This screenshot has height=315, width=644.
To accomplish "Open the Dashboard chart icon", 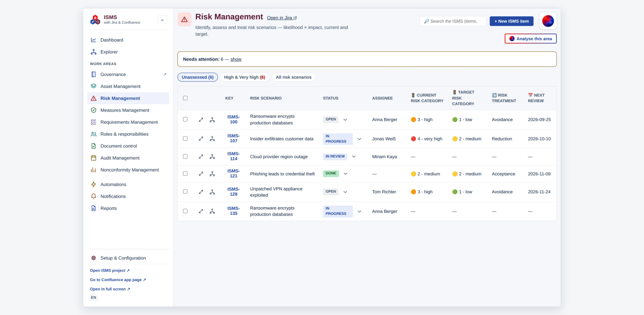I will 93,40.
